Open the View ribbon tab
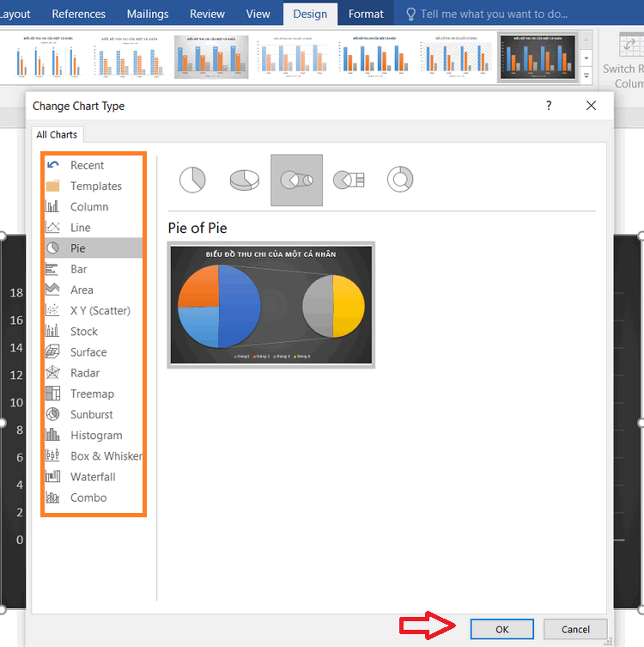The width and height of the screenshot is (644, 647). [258, 14]
